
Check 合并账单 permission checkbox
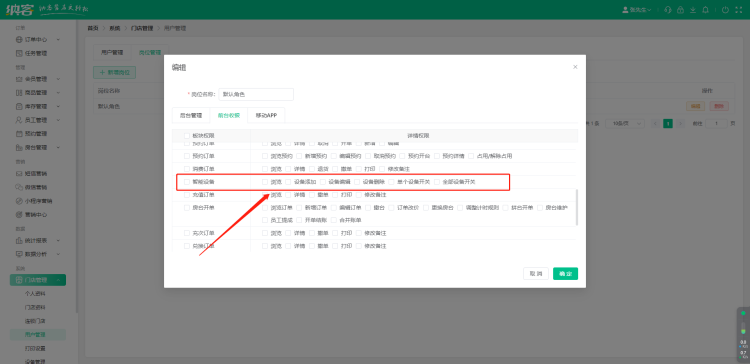(334, 220)
